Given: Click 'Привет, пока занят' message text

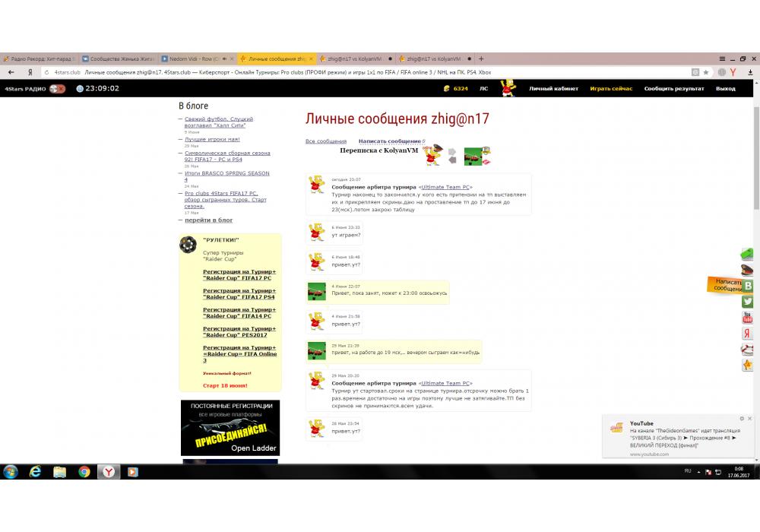Looking at the screenshot, I should [x=389, y=293].
